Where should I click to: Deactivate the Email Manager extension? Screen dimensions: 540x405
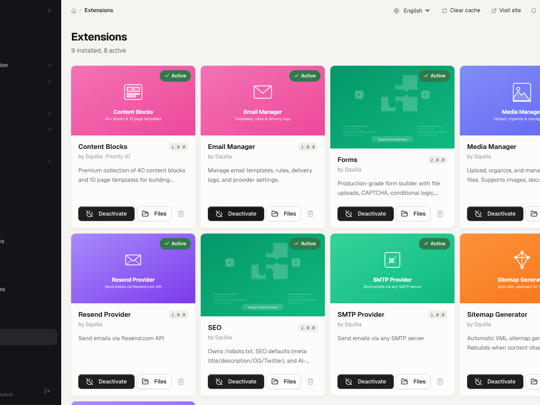pos(236,214)
